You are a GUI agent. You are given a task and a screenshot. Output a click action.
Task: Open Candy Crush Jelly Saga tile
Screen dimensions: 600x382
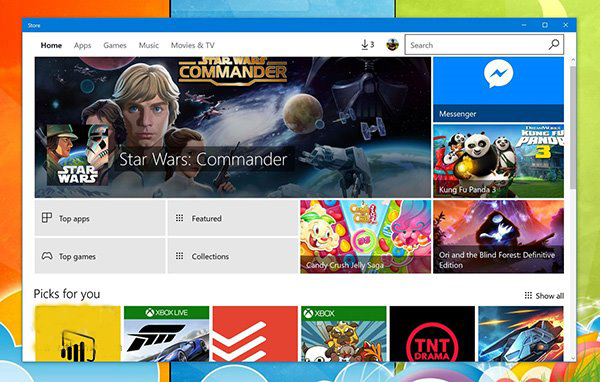point(365,237)
